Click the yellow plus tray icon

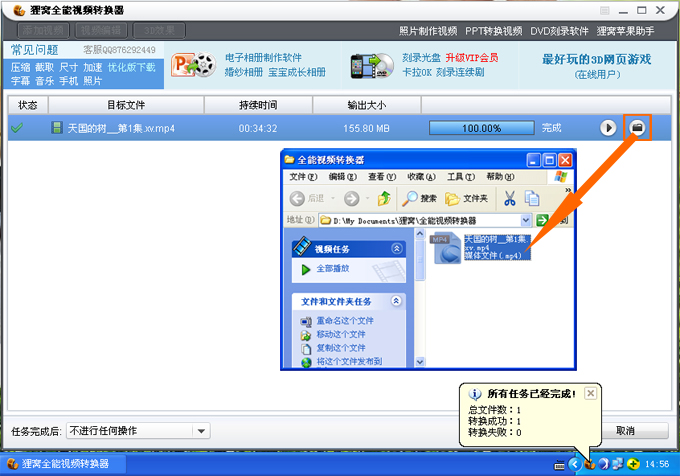click(633, 464)
